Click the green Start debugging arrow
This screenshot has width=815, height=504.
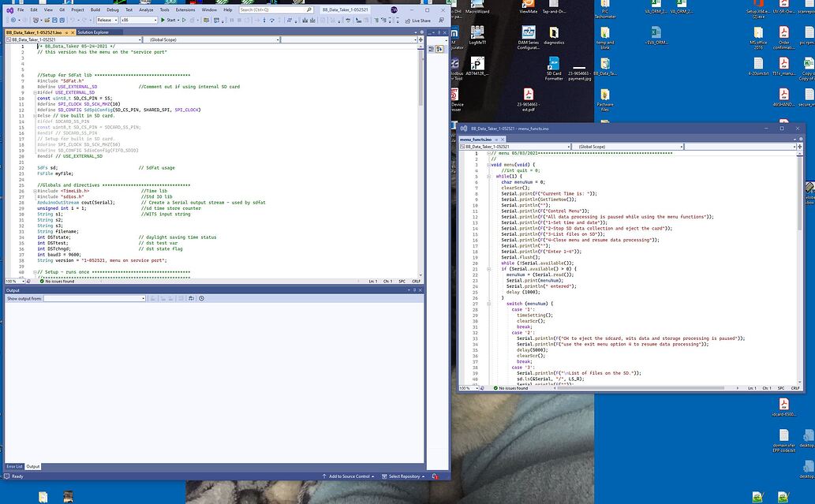pyautogui.click(x=163, y=20)
